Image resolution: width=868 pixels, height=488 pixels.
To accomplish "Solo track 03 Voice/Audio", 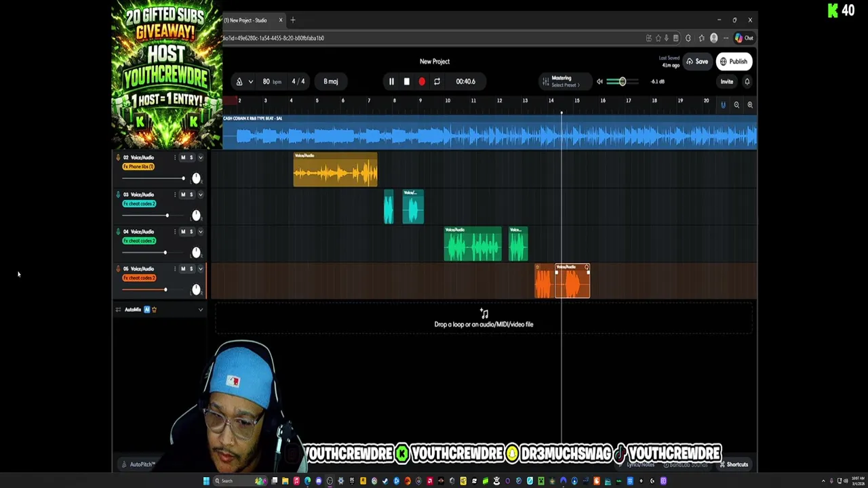I will click(x=191, y=195).
